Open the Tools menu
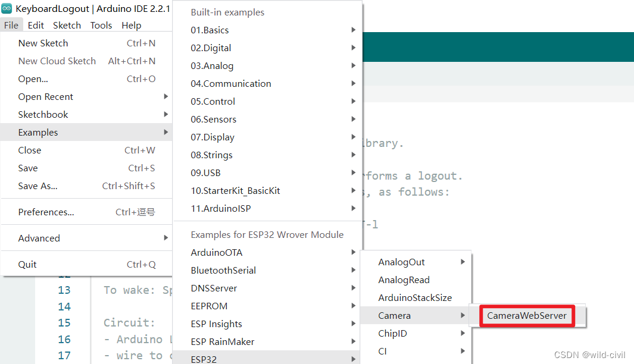Screen dimensions: 634x364 101,25
